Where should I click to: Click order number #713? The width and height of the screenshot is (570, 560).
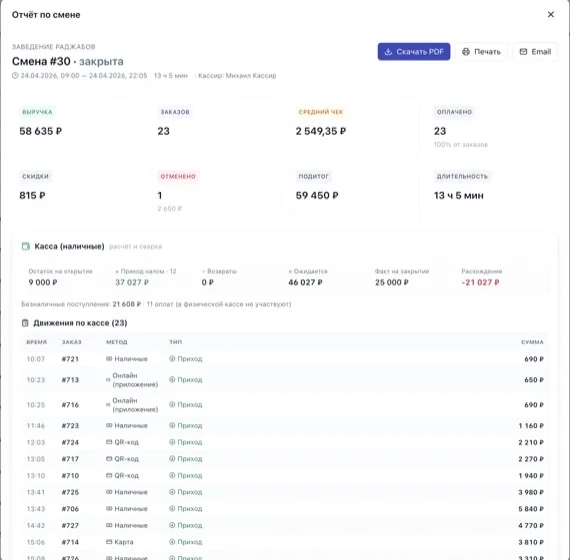(70, 380)
